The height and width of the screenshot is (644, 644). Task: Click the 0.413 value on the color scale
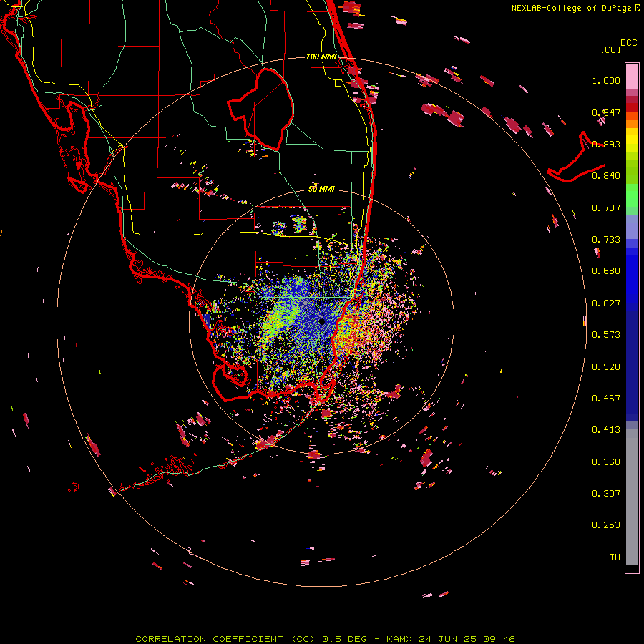point(606,430)
